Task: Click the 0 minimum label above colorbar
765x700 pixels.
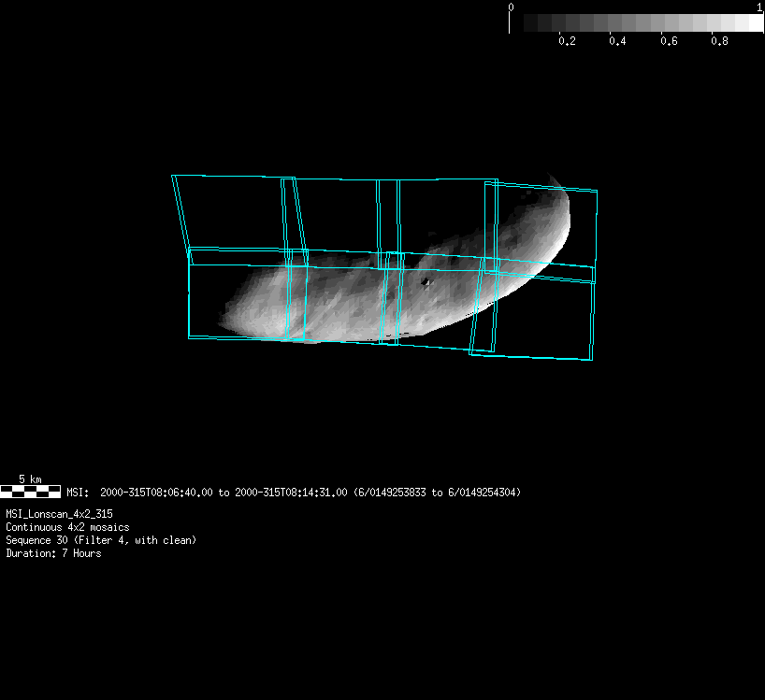Action: 511,7
